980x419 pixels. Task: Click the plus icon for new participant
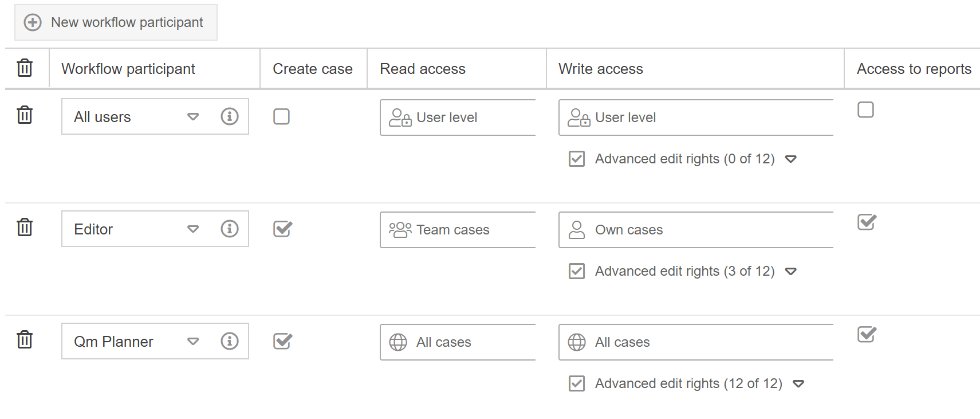[x=33, y=22]
